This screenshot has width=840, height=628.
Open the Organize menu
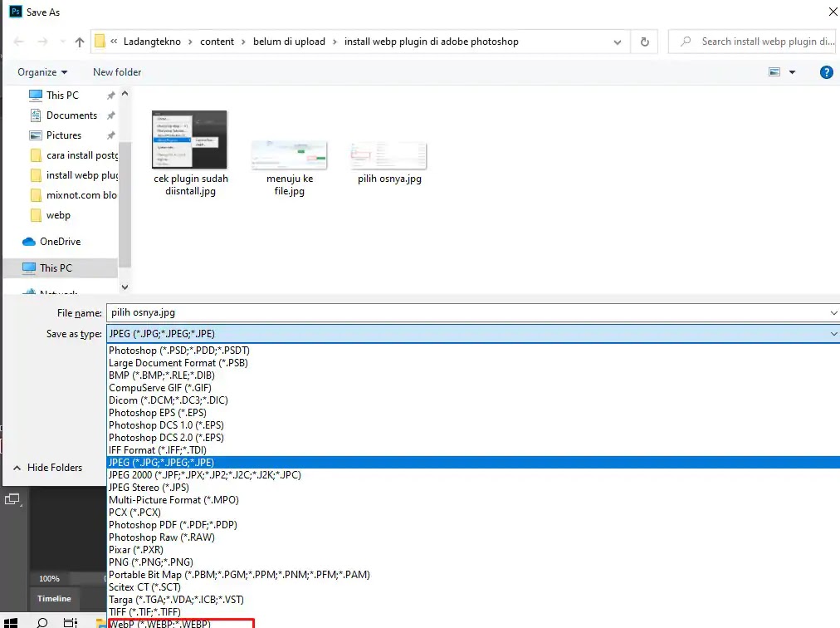click(42, 72)
